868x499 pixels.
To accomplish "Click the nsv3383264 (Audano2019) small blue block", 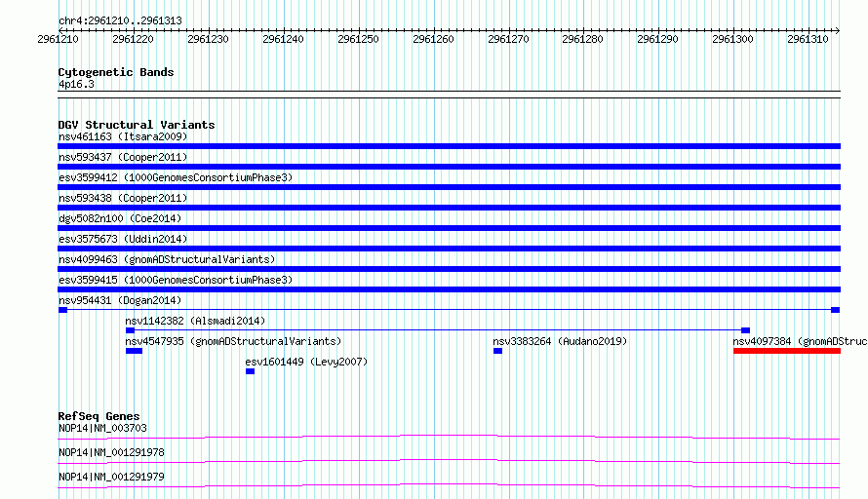I will pos(497,351).
